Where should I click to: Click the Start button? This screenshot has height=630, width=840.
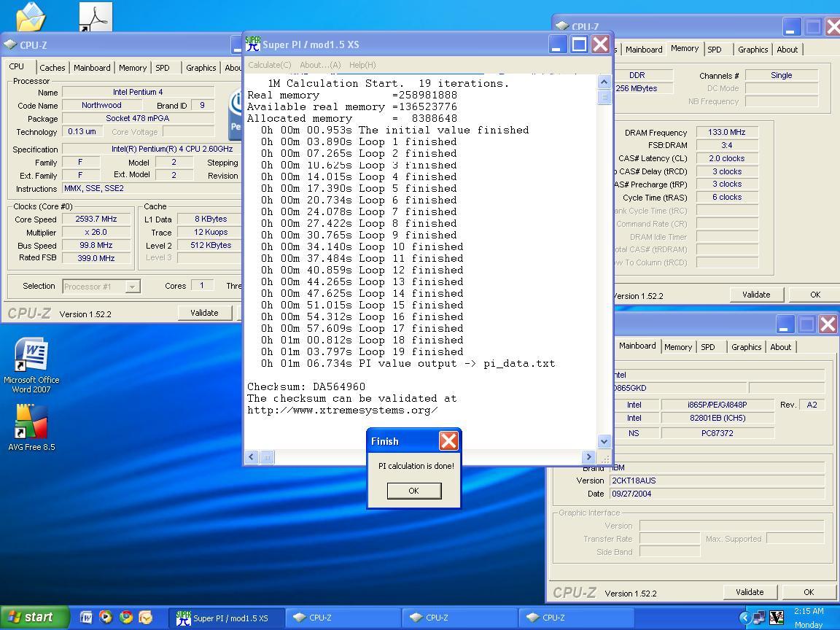click(34, 617)
